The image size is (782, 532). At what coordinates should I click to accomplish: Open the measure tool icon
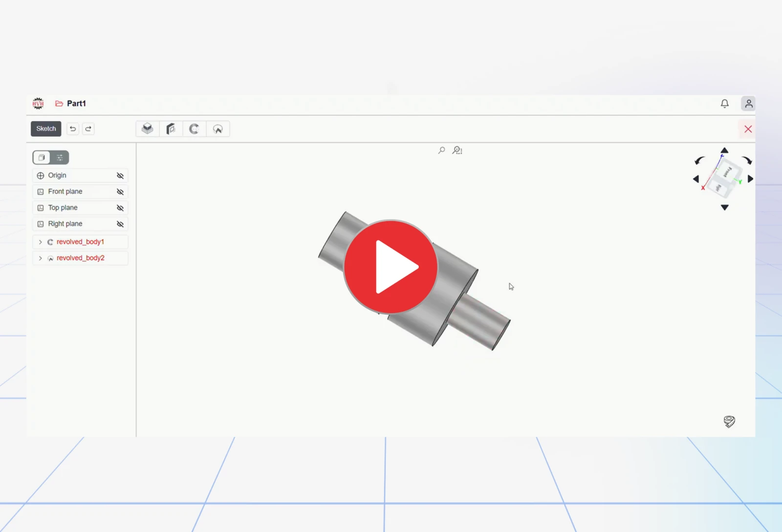729,422
